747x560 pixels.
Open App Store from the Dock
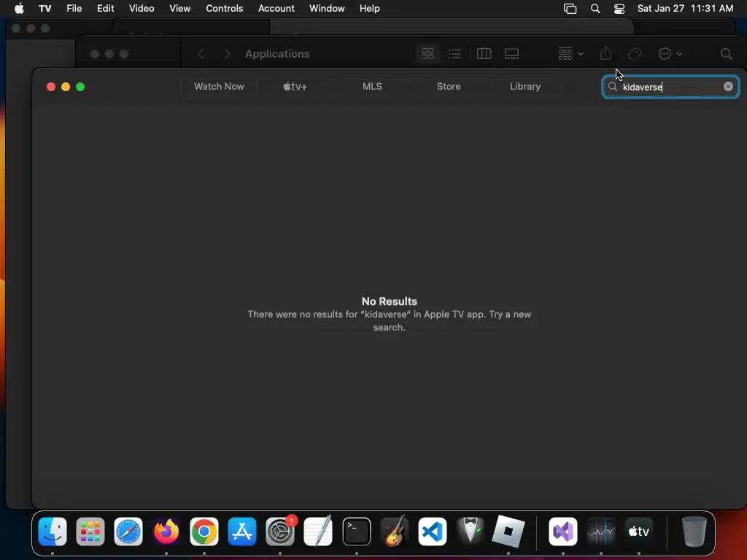pyautogui.click(x=242, y=531)
